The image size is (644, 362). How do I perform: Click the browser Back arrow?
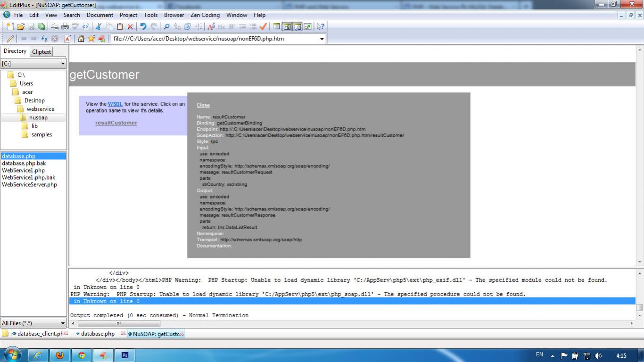click(23, 39)
